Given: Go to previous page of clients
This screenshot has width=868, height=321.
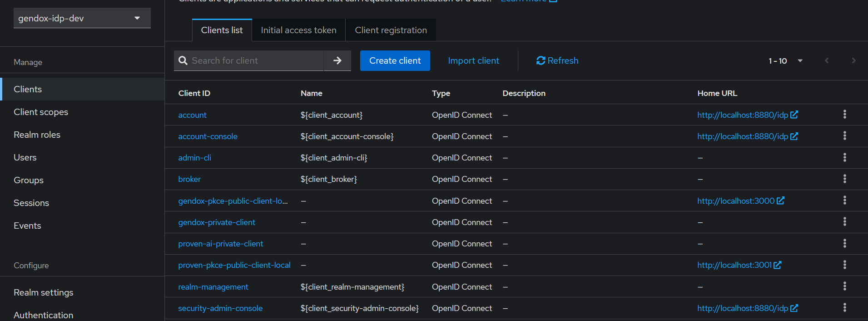Looking at the screenshot, I should point(827,60).
